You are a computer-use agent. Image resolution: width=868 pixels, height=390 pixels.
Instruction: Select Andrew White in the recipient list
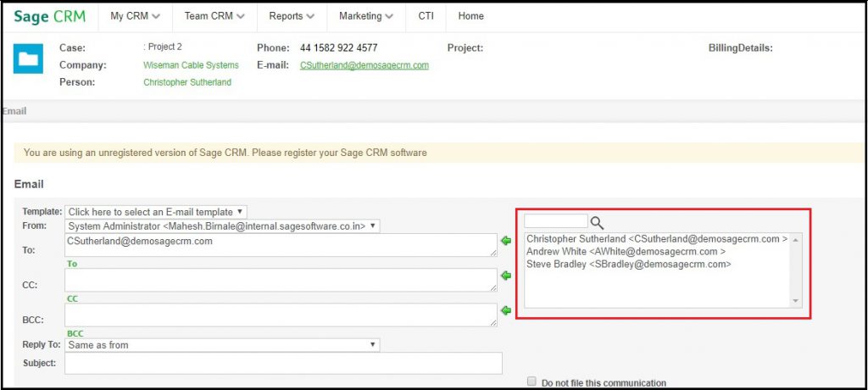tap(626, 252)
